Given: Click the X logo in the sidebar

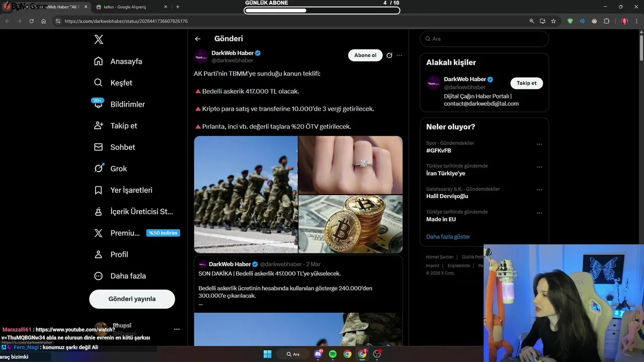Looking at the screenshot, I should pyautogui.click(x=99, y=39).
